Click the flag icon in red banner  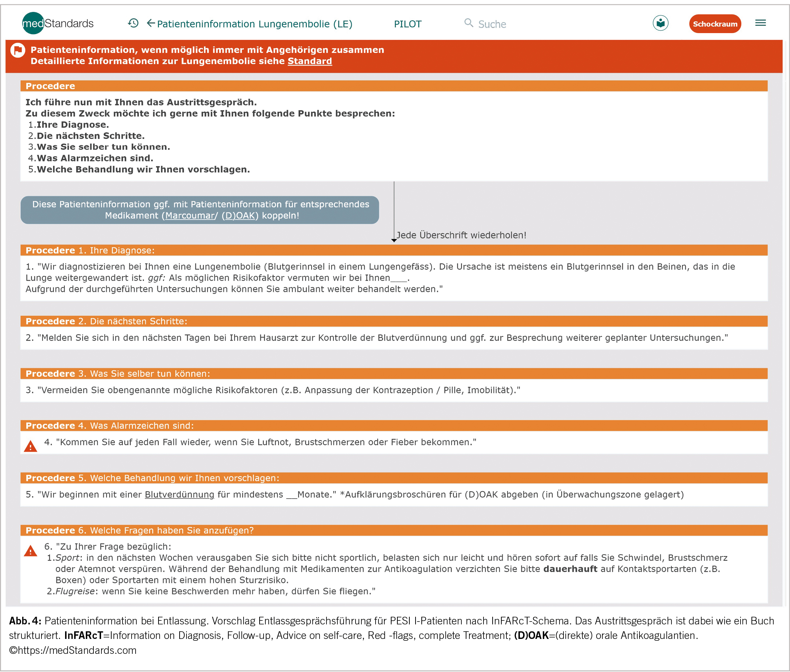click(17, 50)
